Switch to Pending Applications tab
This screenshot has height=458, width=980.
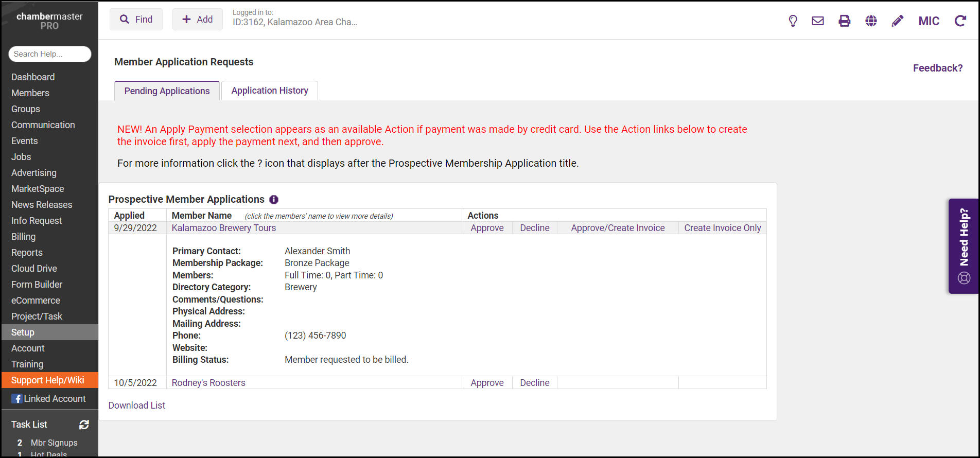click(x=167, y=91)
